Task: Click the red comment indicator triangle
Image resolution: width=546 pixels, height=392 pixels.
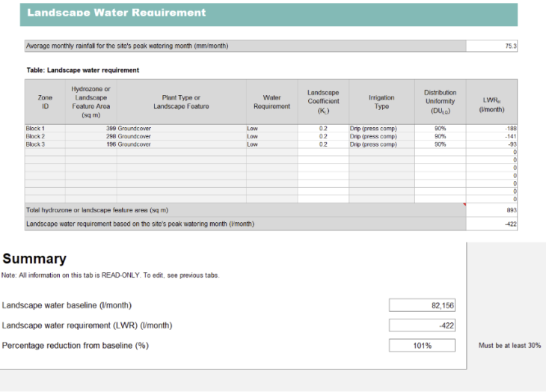Action: coord(464,205)
